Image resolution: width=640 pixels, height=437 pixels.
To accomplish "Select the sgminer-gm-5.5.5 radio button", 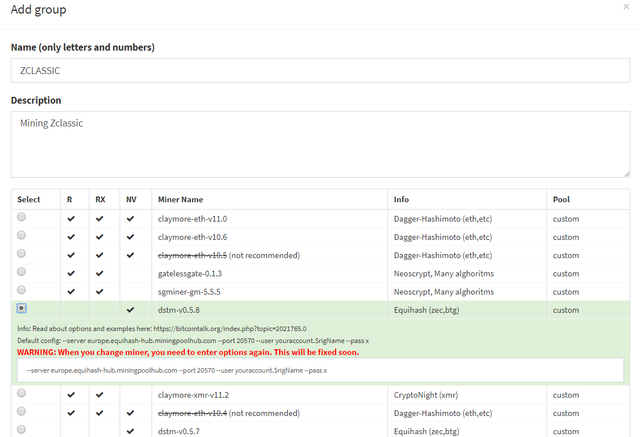I will point(21,290).
